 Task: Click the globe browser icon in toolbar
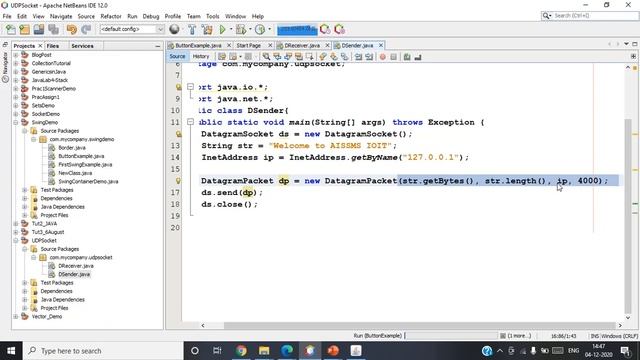174,29
